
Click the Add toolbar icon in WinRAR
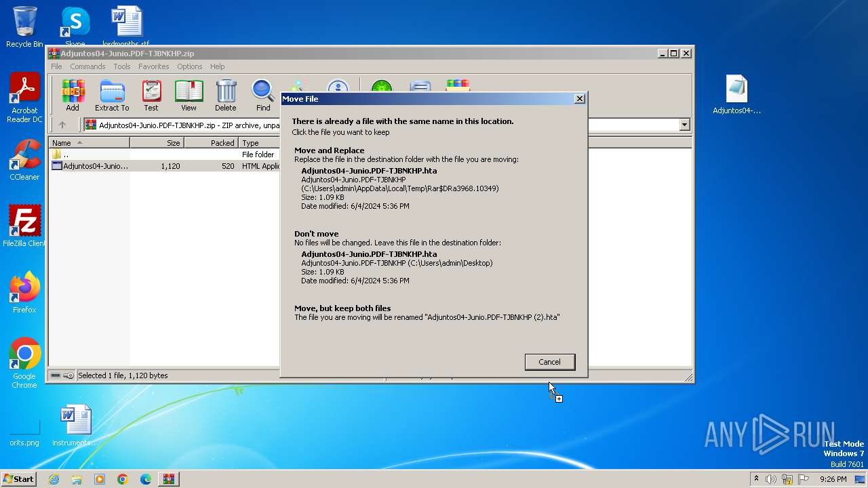tap(73, 96)
